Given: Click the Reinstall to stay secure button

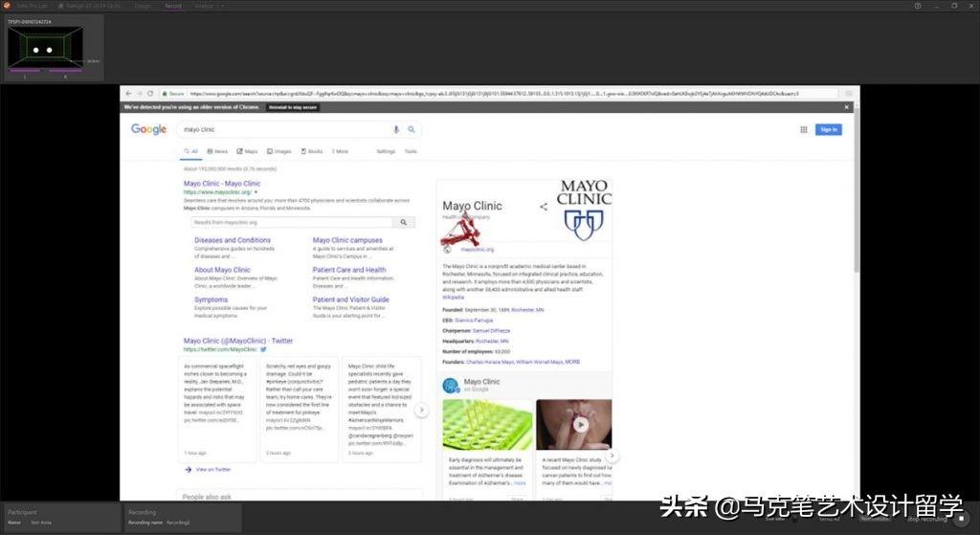Looking at the screenshot, I should click(293, 107).
